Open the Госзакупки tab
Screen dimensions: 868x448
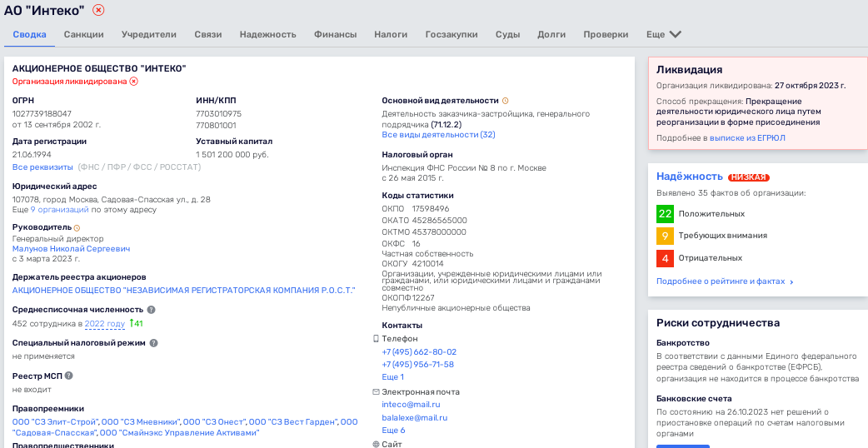(451, 34)
